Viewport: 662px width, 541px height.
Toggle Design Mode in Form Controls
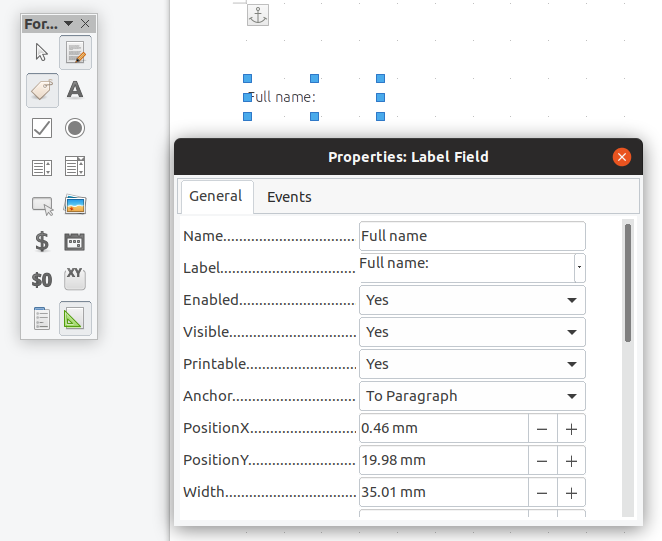(x=75, y=52)
